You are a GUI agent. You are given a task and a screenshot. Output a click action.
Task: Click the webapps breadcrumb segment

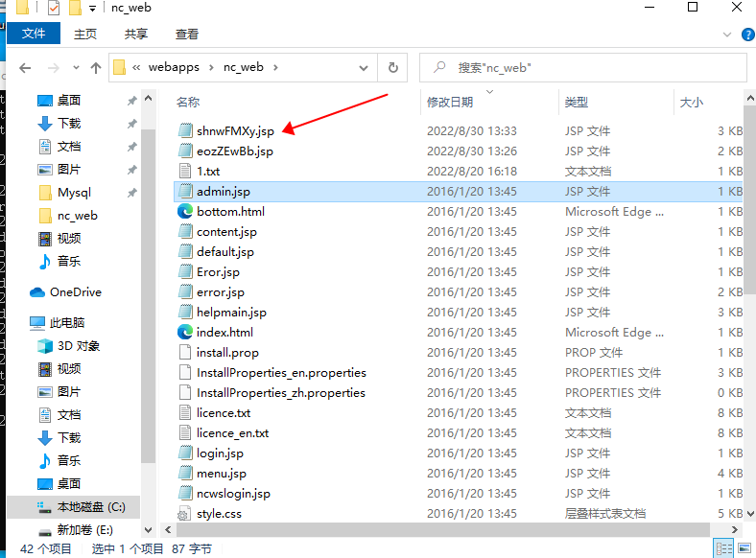tap(174, 67)
